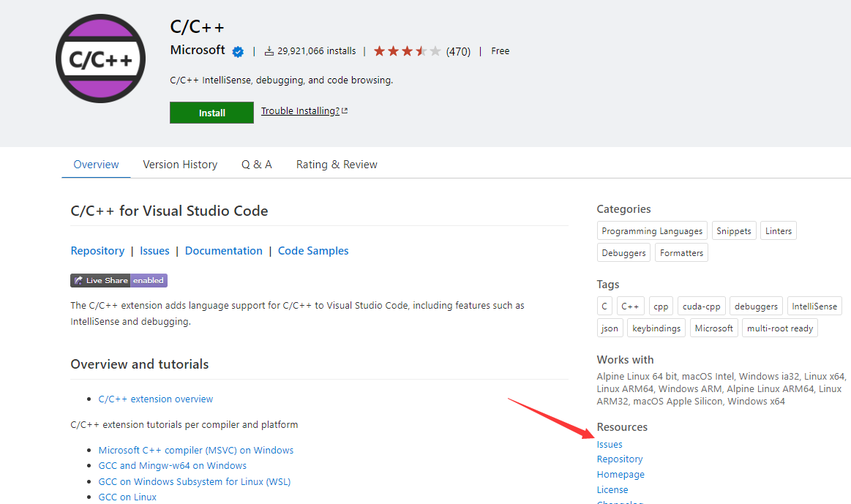
Task: Open the Code Samples link
Action: tap(313, 251)
